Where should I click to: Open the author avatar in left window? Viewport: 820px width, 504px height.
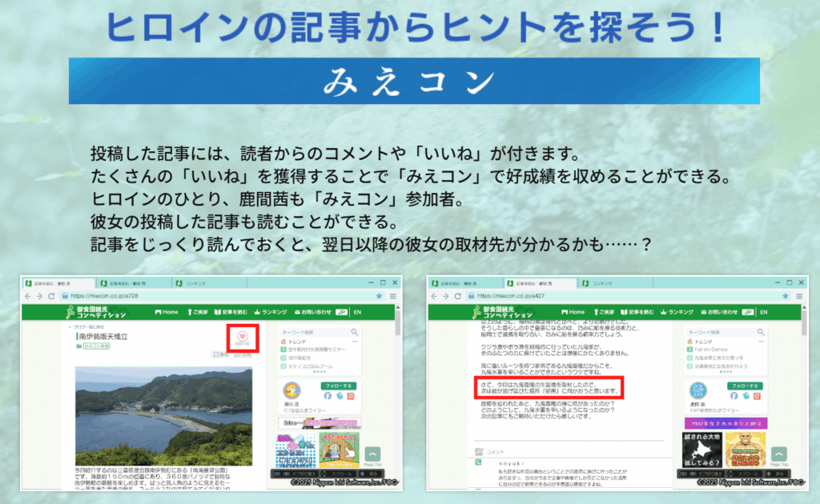[291, 390]
